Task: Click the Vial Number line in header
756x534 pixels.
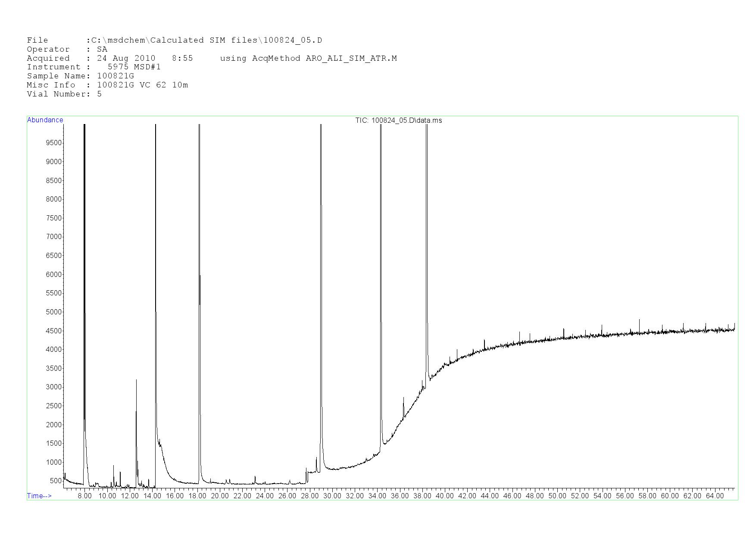Action: pos(64,94)
